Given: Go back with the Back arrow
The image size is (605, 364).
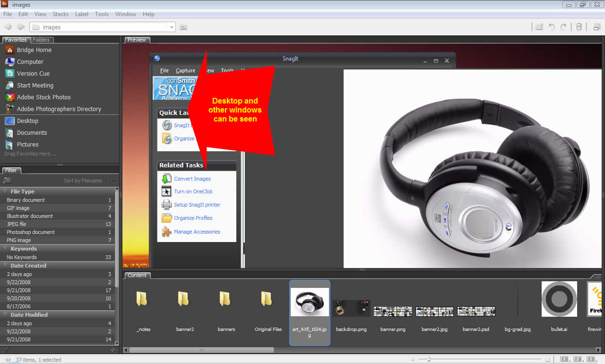Looking at the screenshot, I should tap(8, 27).
